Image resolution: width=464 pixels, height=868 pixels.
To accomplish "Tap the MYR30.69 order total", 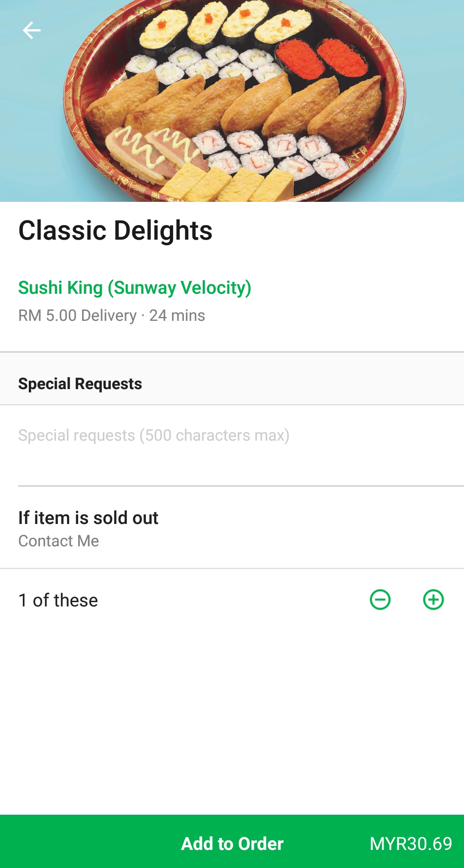I will pyautogui.click(x=411, y=844).
